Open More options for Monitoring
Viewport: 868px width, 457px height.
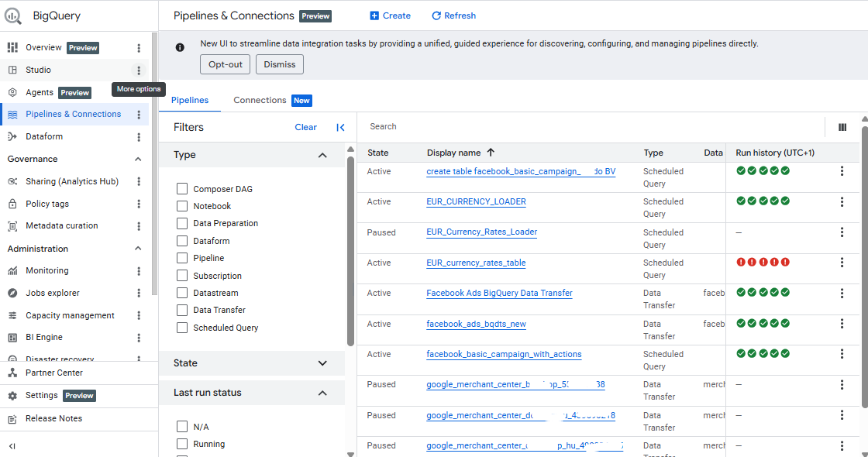pyautogui.click(x=139, y=271)
